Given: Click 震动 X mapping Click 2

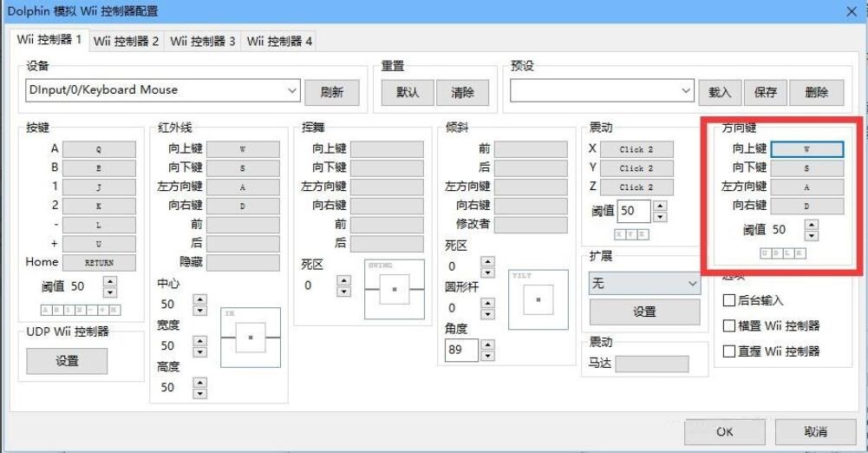Looking at the screenshot, I should click(636, 149).
